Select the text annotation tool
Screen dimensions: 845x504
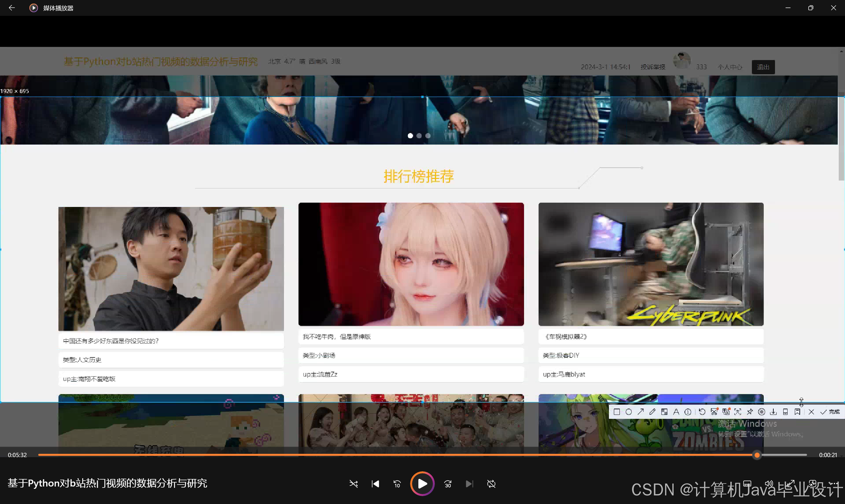pos(676,412)
